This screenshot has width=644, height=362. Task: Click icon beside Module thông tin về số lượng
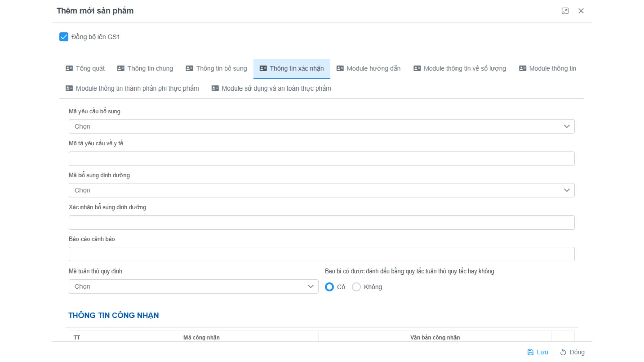click(417, 68)
